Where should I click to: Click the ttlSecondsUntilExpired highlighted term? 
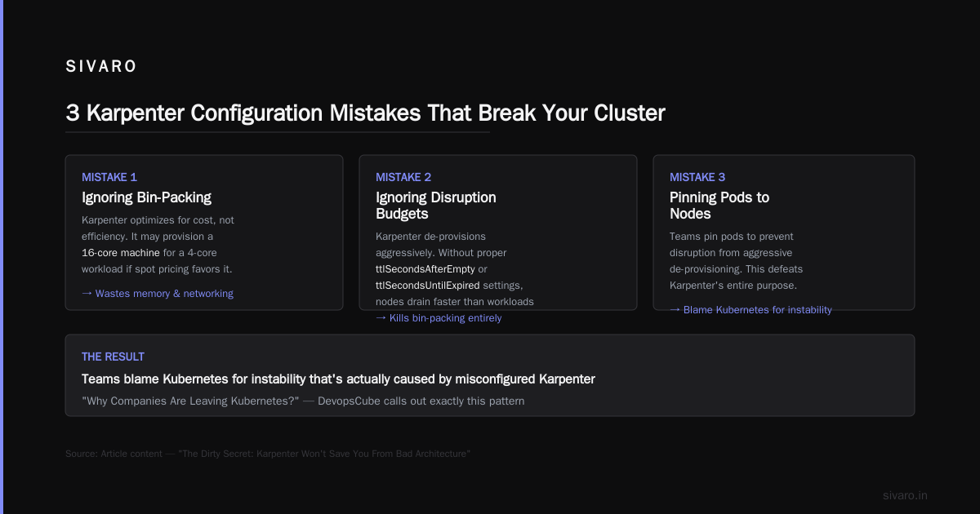tap(428, 286)
